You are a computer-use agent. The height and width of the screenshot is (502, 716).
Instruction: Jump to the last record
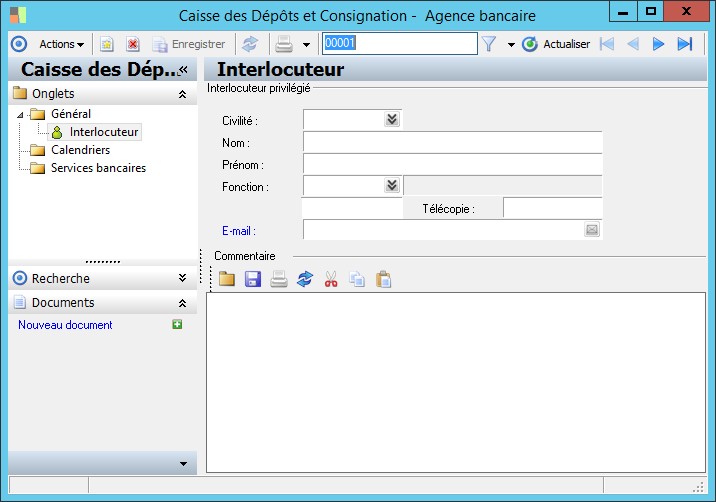click(684, 44)
